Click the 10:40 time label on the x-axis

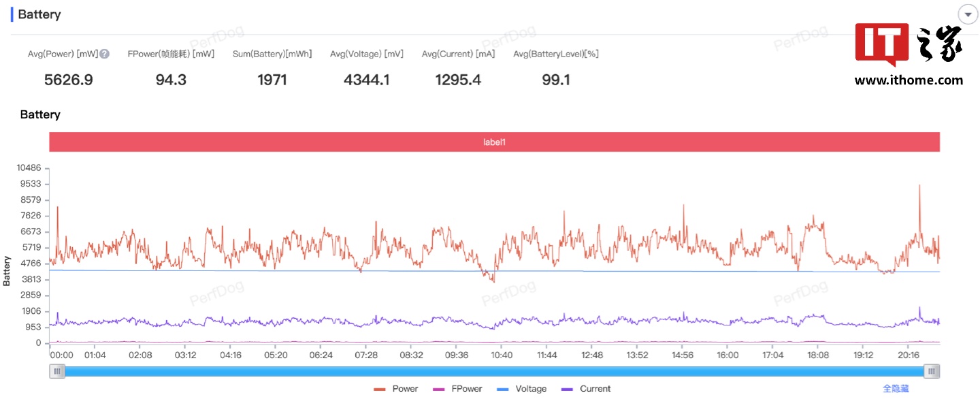(502, 355)
